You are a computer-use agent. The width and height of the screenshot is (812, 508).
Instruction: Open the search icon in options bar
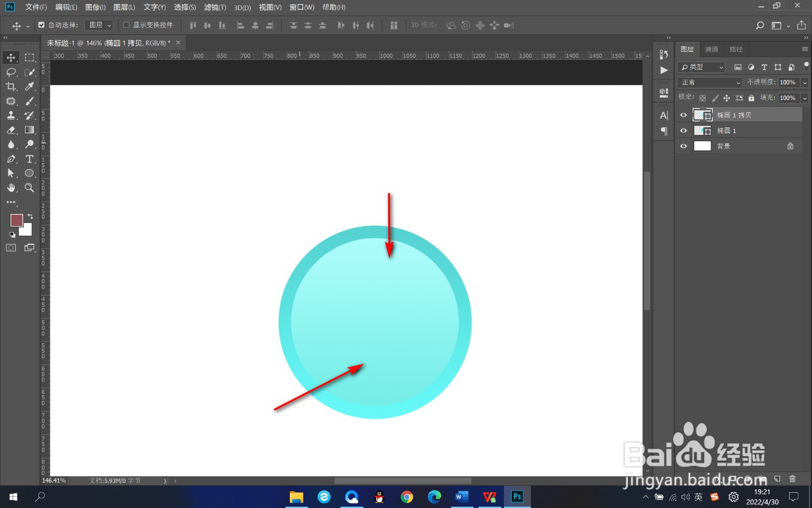coord(760,25)
